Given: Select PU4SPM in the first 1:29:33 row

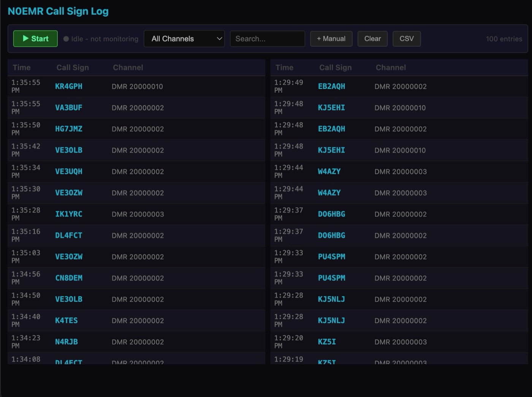Looking at the screenshot, I should pos(332,257).
